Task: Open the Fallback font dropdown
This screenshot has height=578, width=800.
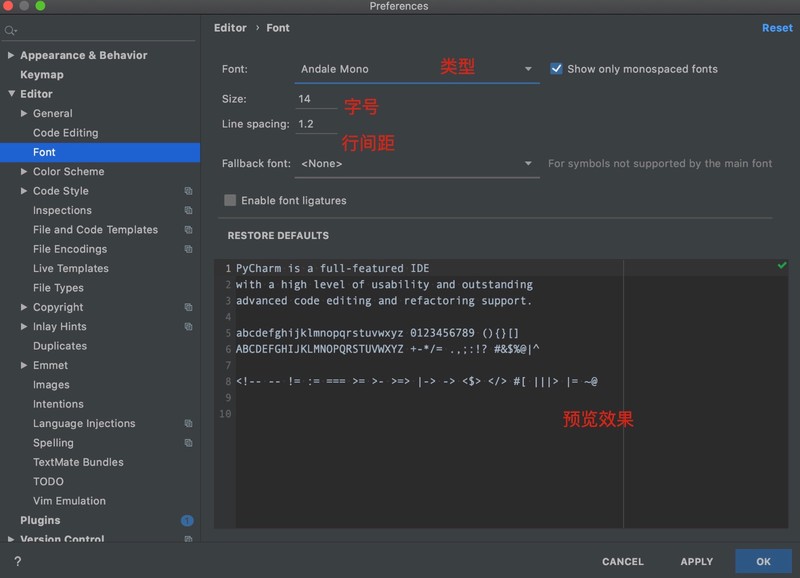Action: coord(417,164)
